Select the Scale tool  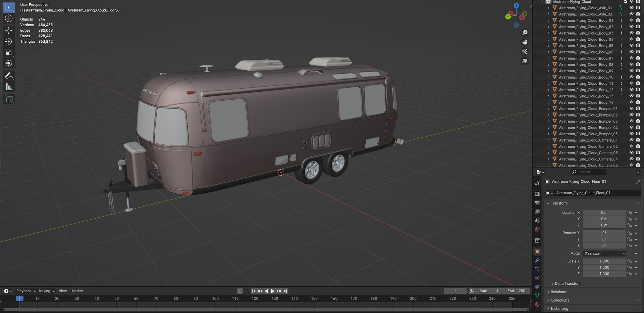click(x=9, y=52)
